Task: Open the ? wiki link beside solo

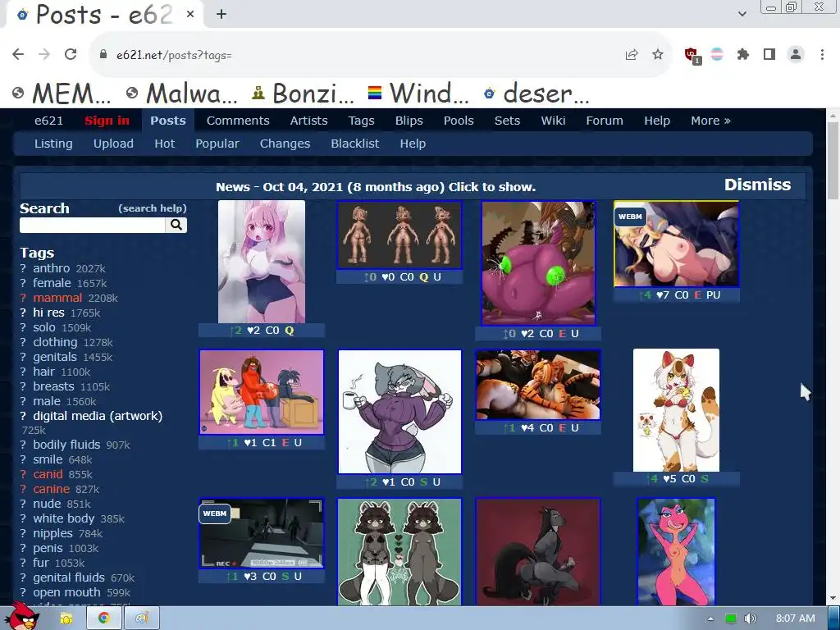Action: click(23, 327)
